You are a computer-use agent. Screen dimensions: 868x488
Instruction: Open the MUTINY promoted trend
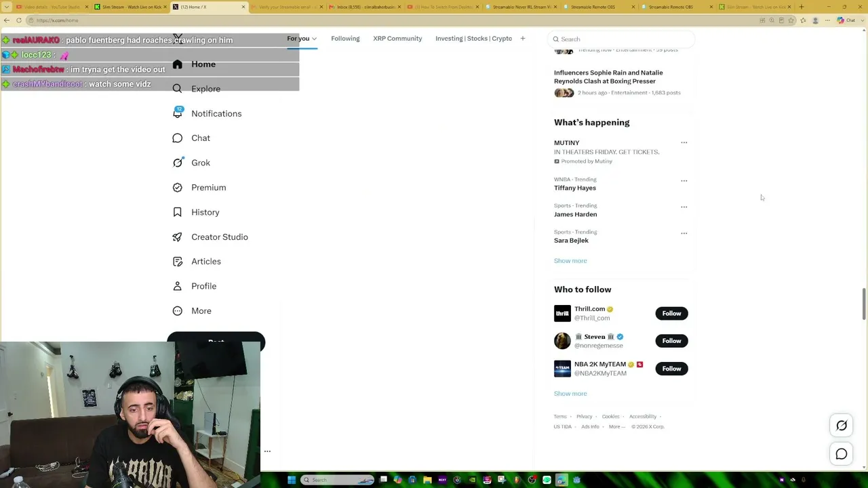pos(567,143)
